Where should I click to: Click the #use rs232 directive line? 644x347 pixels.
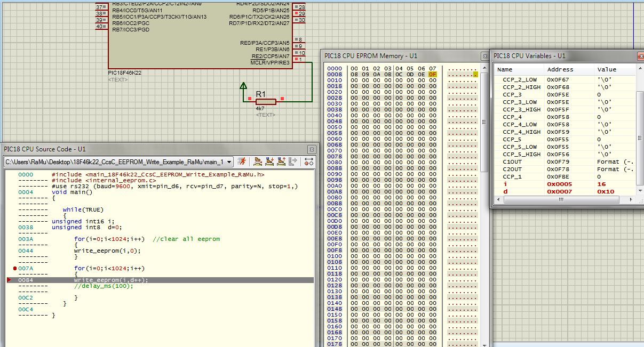[174, 186]
